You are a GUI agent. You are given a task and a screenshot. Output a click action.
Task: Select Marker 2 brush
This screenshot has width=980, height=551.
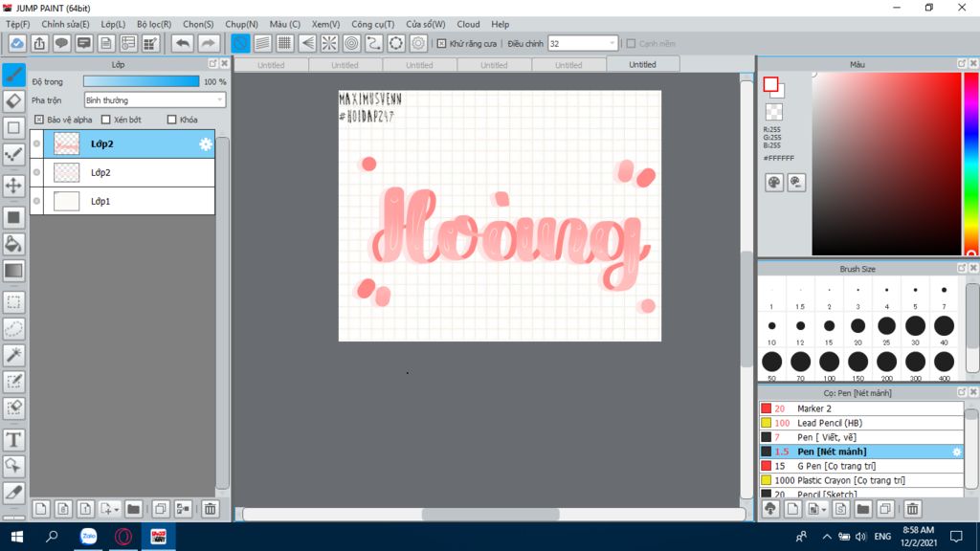861,408
